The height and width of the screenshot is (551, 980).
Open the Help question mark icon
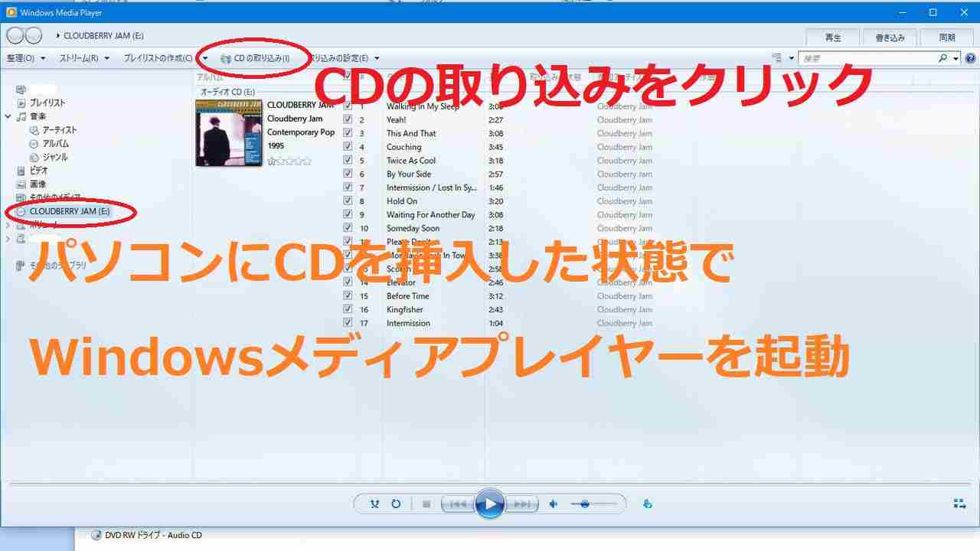pos(970,58)
